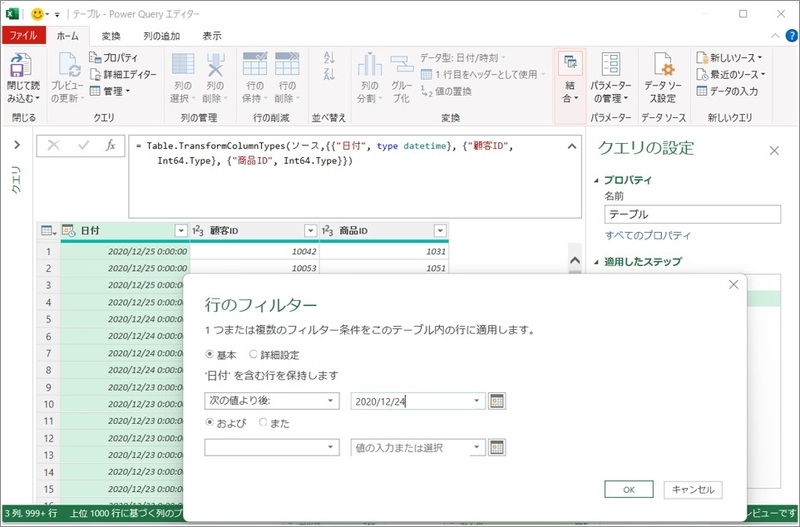Expand the クエリ pane chevron
Viewport: 800px width, 527px height.
tap(17, 145)
